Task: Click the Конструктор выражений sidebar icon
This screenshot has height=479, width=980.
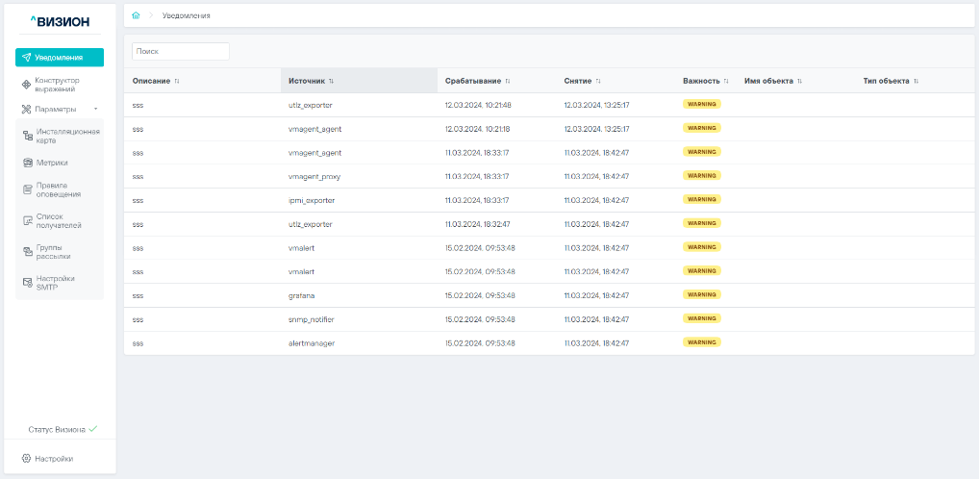Action: pos(27,85)
